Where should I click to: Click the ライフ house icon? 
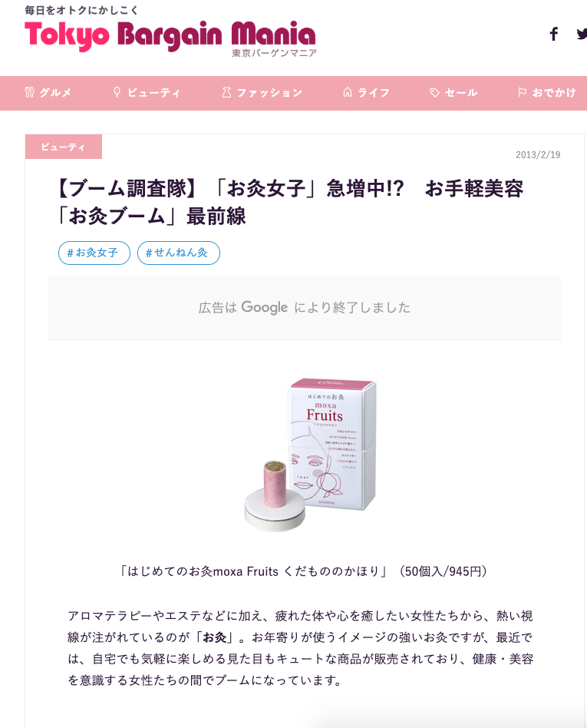pos(347,92)
